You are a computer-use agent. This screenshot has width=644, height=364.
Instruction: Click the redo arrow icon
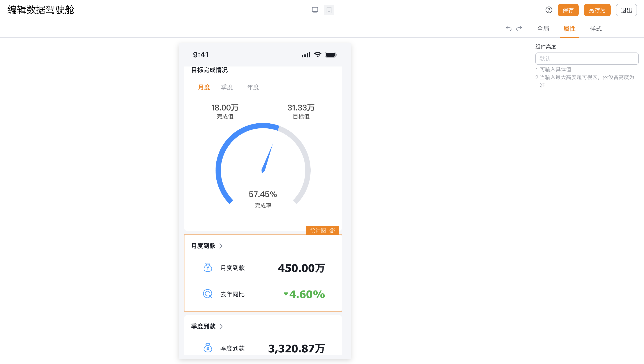(x=519, y=29)
